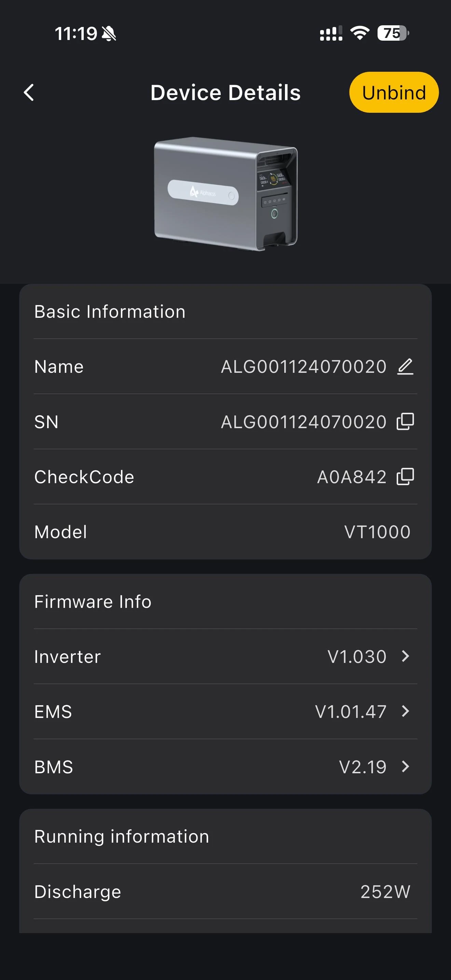Open EMS firmware chevron
The image size is (451, 980).
[406, 711]
